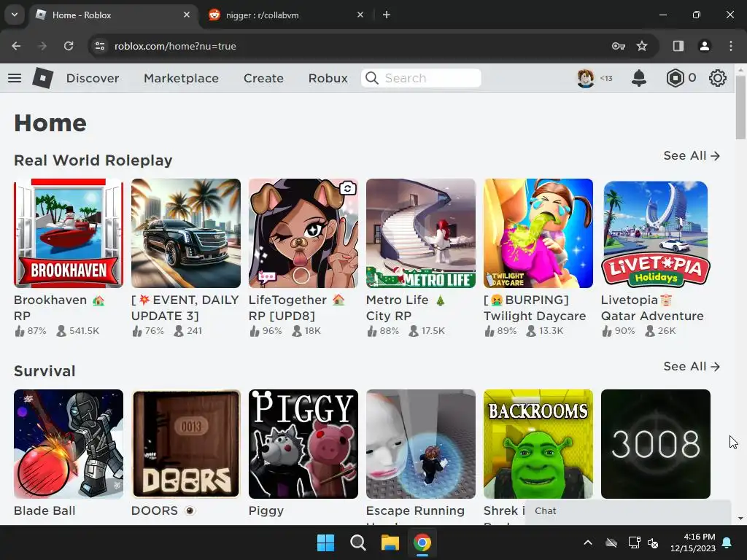Open the Twilight Daycare thumbnail
This screenshot has width=747, height=560.
538,233
